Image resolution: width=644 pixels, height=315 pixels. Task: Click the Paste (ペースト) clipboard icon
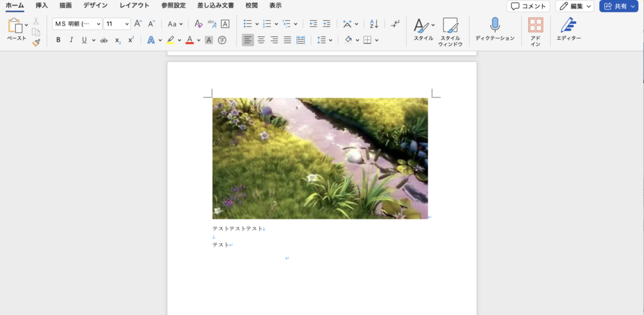(x=16, y=25)
